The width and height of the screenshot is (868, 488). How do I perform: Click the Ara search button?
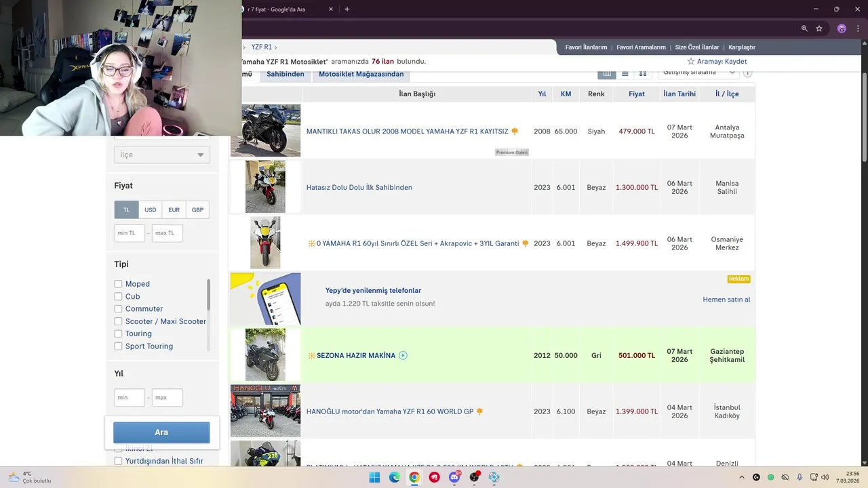click(161, 432)
